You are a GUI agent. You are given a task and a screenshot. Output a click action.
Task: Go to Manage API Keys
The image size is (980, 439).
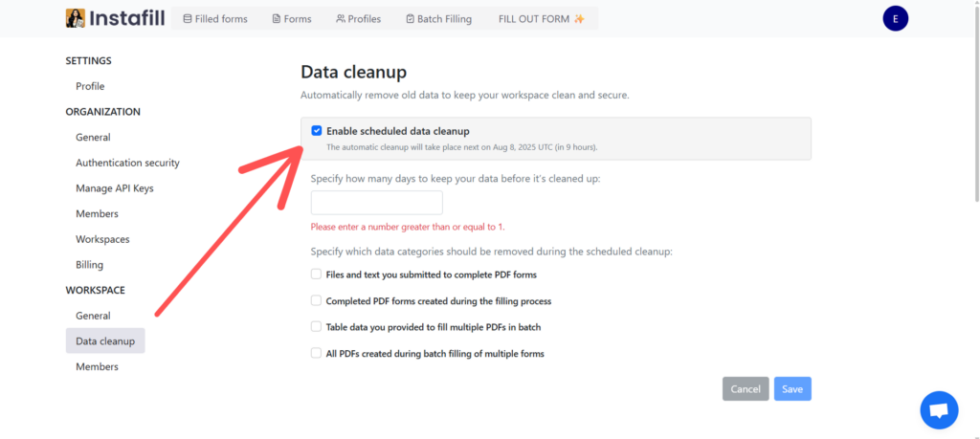[115, 188]
